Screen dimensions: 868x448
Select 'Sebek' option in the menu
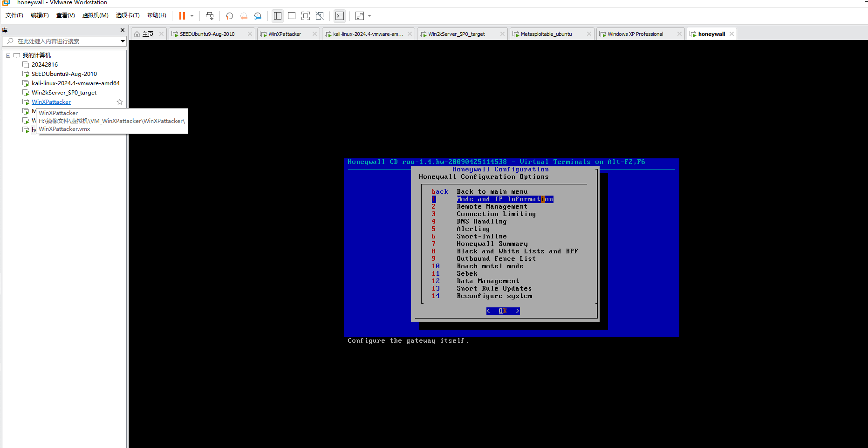[467, 274]
